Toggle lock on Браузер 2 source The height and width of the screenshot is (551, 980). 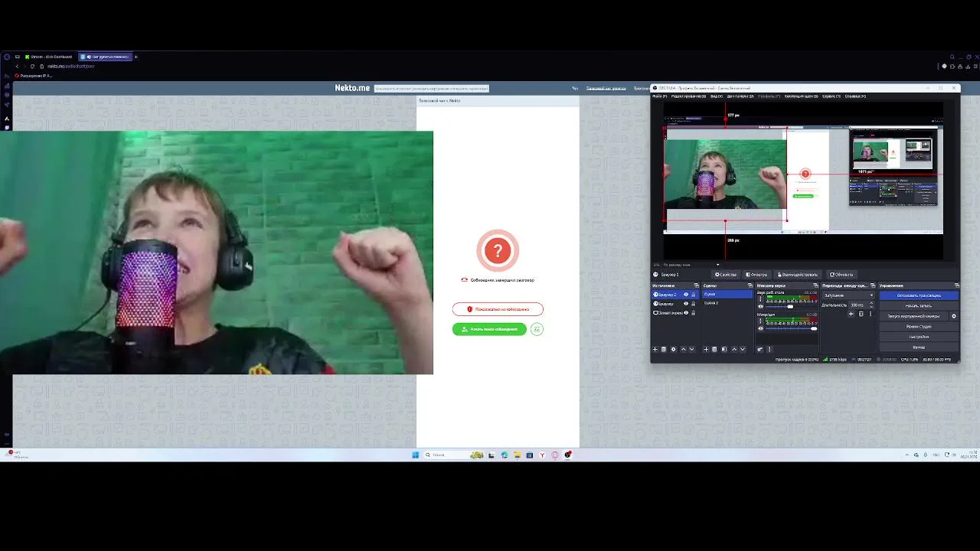[x=694, y=295]
